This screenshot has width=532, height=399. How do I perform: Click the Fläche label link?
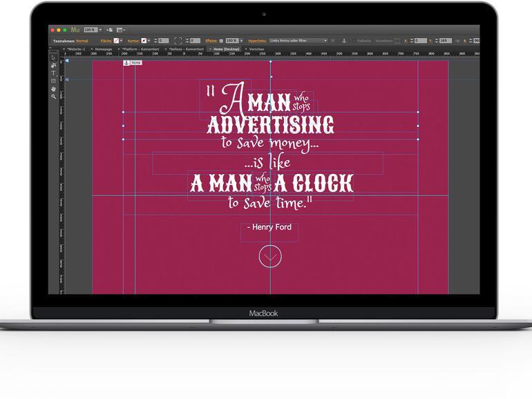point(106,41)
